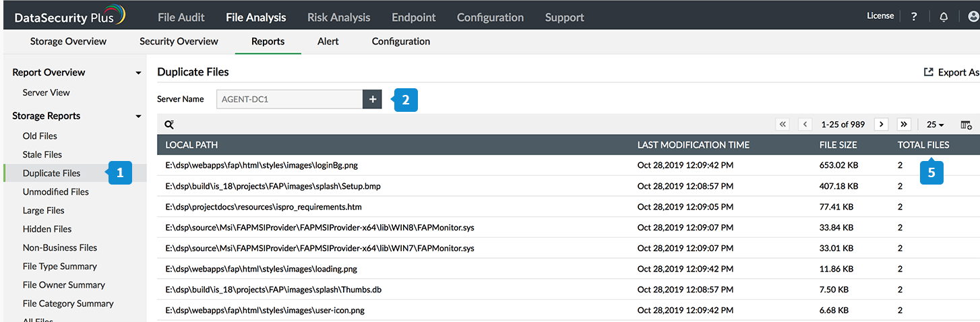This screenshot has height=322, width=980.
Task: Click the Server Name input field
Action: point(290,99)
